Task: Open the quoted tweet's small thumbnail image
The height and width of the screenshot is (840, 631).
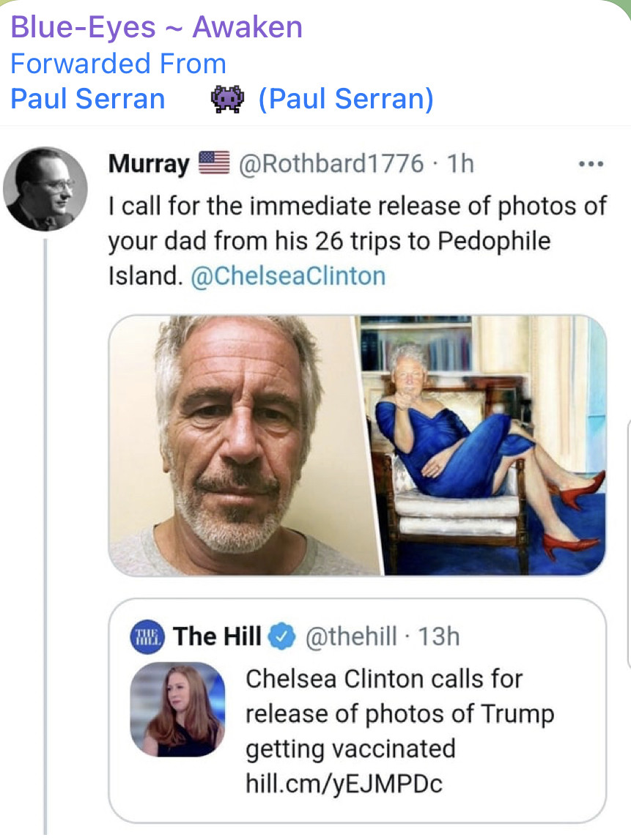Action: click(x=177, y=709)
